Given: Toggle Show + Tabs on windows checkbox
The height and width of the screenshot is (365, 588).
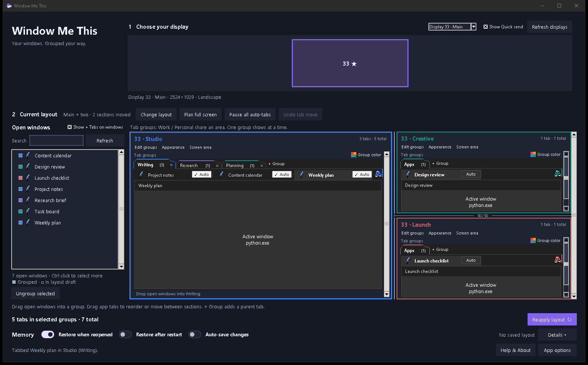Looking at the screenshot, I should (x=69, y=127).
